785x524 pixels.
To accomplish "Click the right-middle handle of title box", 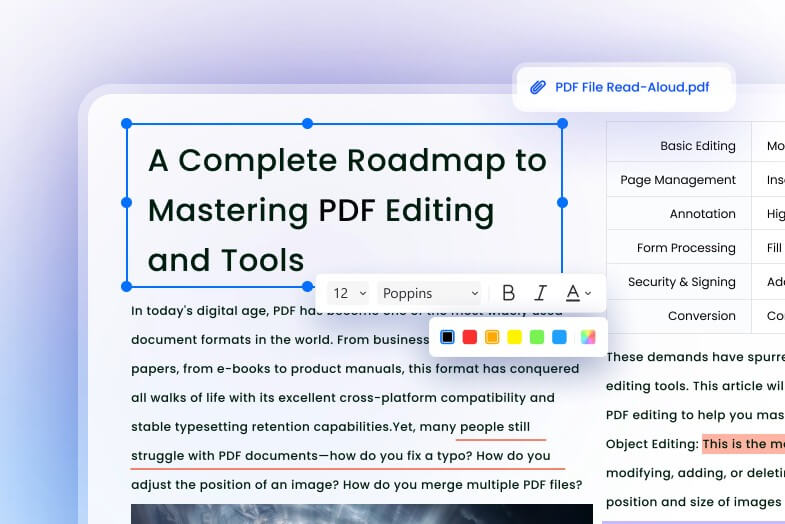I will pos(562,202).
